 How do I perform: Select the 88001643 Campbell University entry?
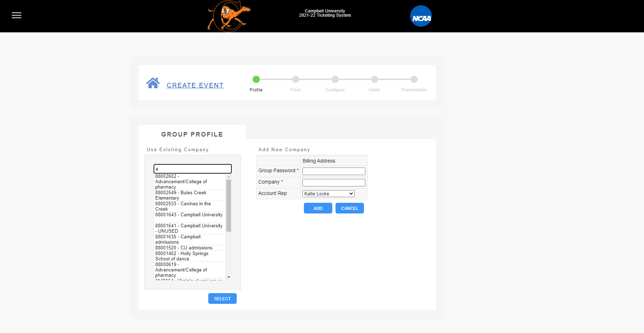pyautogui.click(x=189, y=215)
